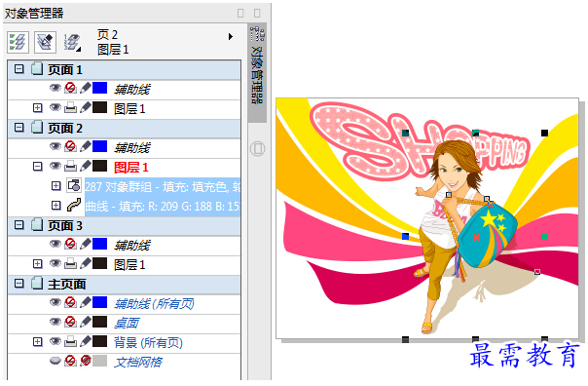Select the 文档网格 layer name

click(138, 362)
